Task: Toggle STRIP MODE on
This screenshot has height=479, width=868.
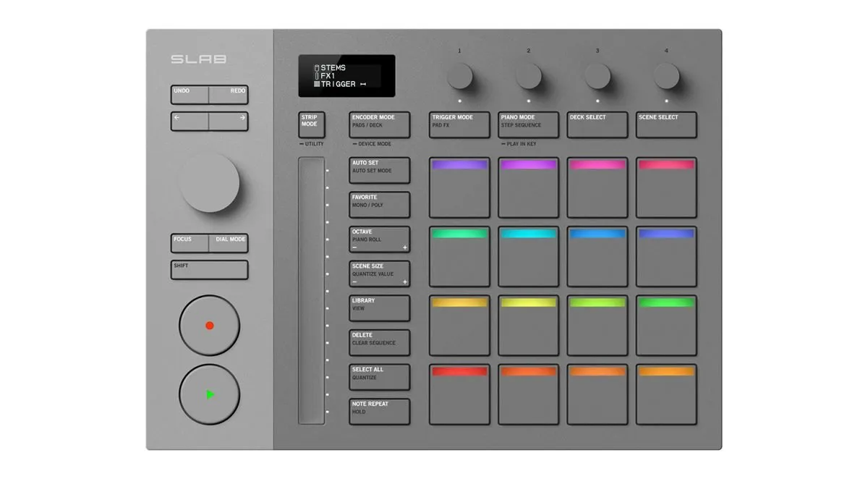Action: [311, 124]
